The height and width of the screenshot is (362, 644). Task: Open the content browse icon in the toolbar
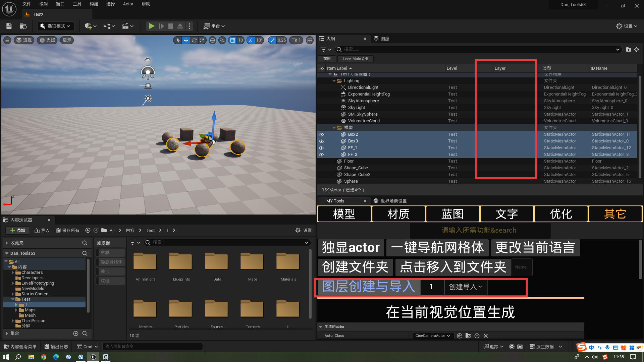pos(23,26)
